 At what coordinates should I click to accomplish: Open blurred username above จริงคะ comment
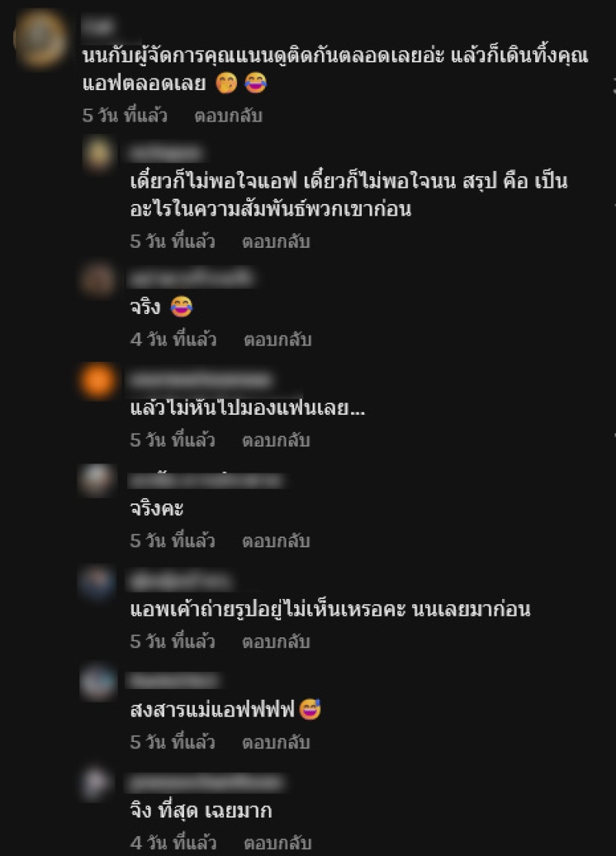click(x=206, y=480)
